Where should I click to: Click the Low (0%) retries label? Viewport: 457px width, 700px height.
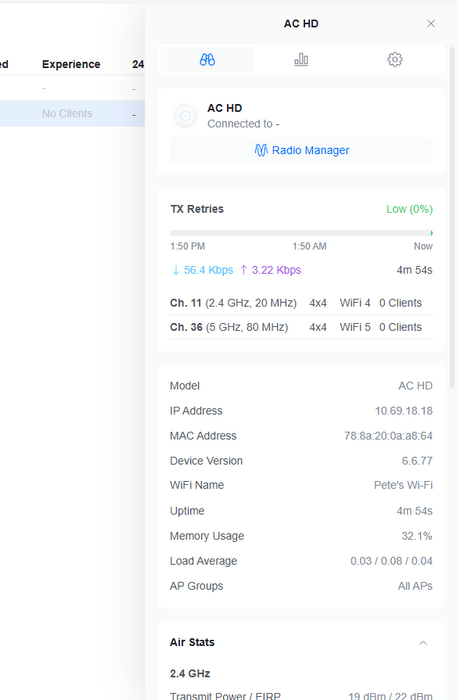pos(409,209)
